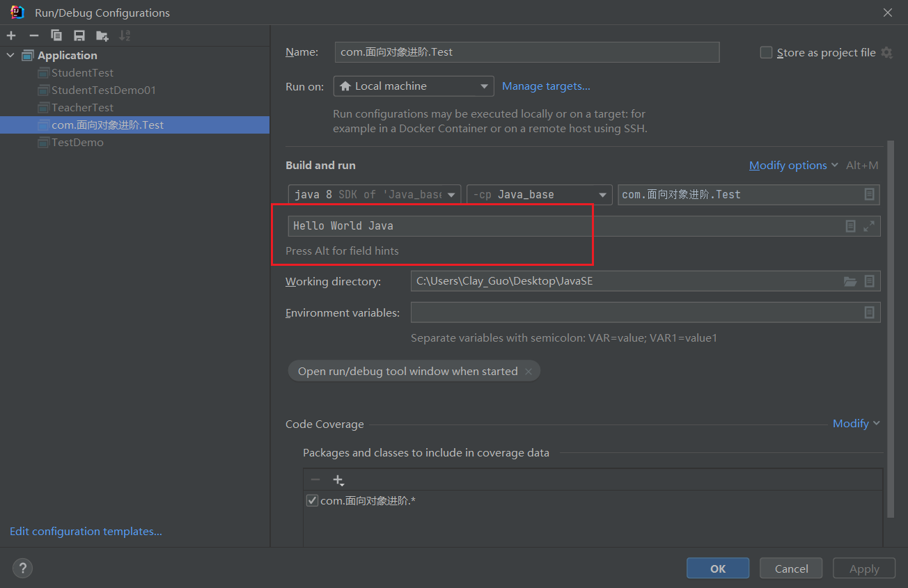Save the configuration with the floppy disk icon
The height and width of the screenshot is (588, 908).
[x=79, y=35]
